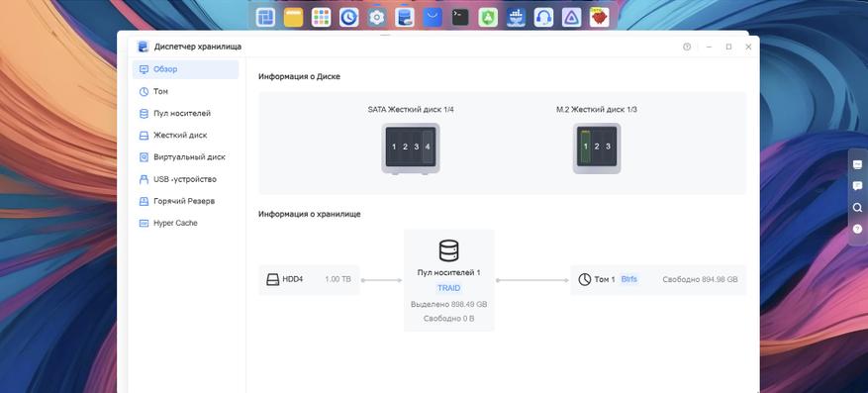Open Виртуальный диск sidebar section
The image size is (868, 393).
[x=185, y=157]
